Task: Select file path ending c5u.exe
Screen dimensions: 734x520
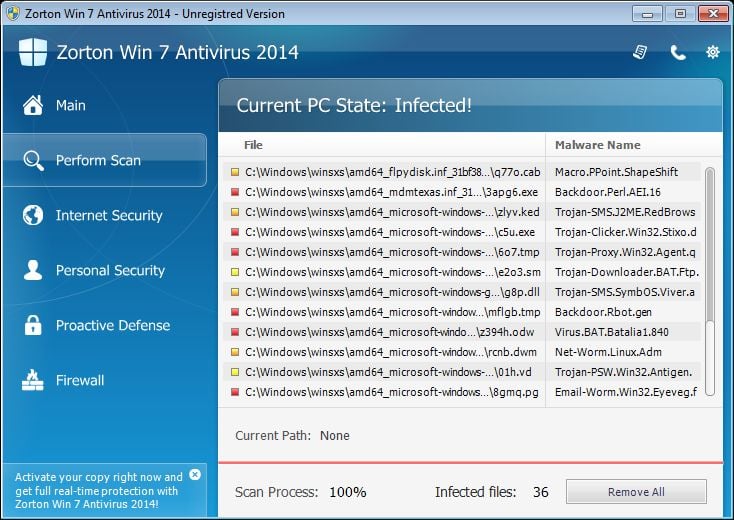Action: [x=390, y=232]
